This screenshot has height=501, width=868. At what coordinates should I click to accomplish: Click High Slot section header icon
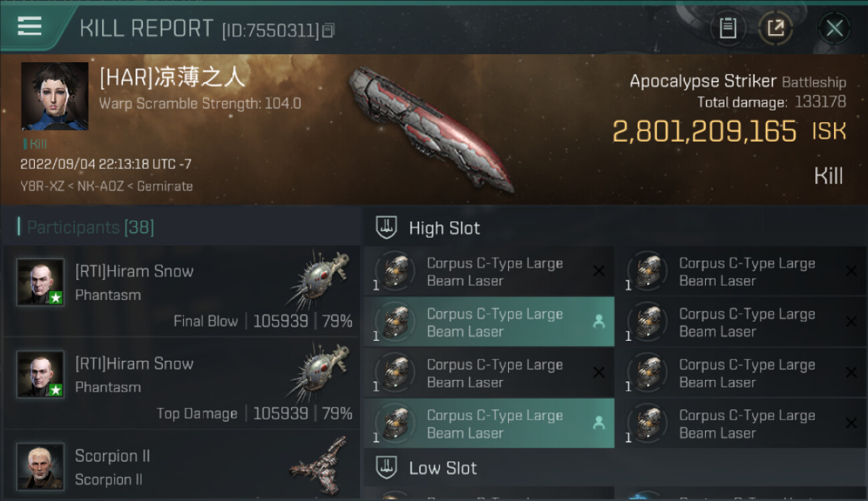(x=387, y=228)
